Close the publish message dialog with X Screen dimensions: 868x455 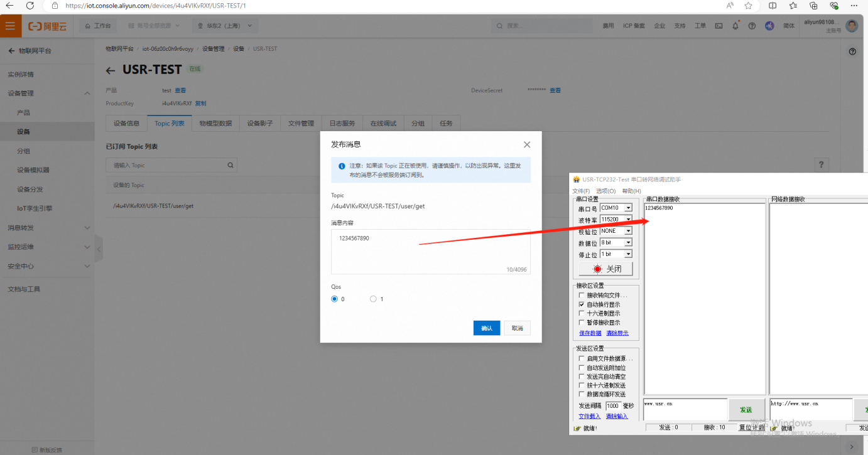[527, 144]
